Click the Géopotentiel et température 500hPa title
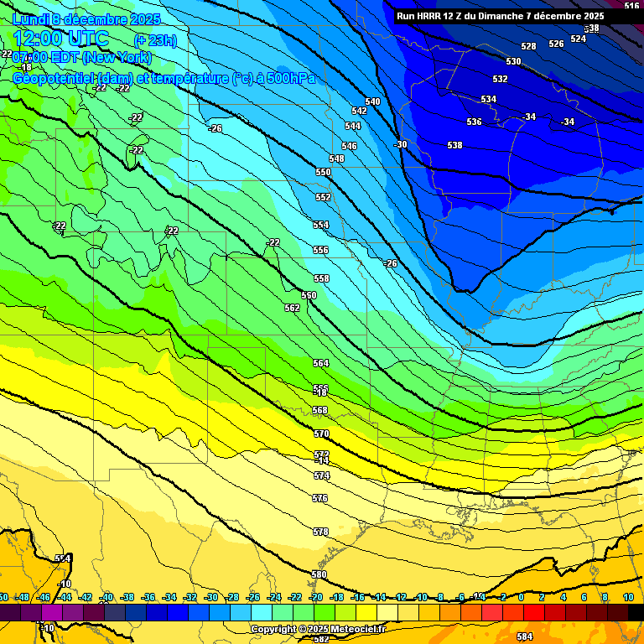Viewport: 644px width, 644px height. pyautogui.click(x=164, y=78)
